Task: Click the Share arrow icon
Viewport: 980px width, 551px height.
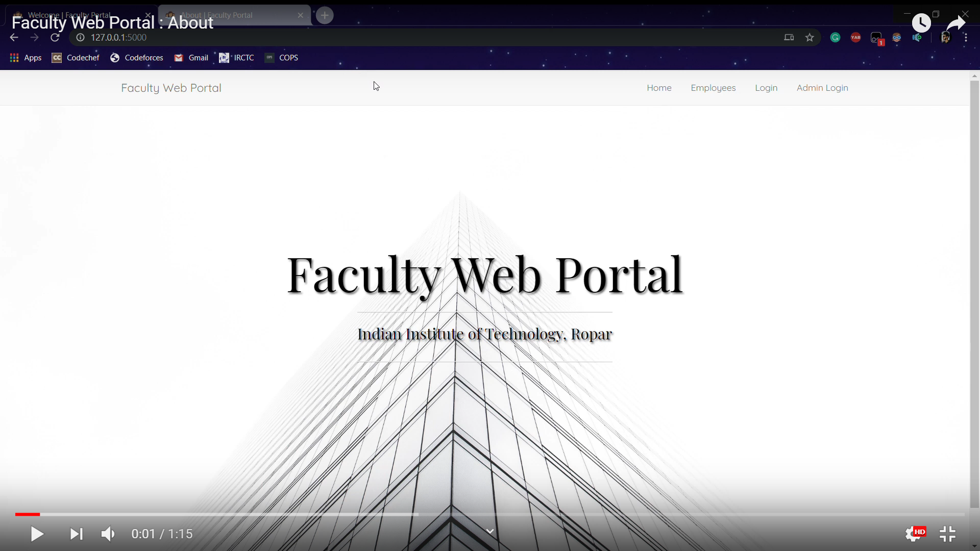Action: tap(955, 23)
